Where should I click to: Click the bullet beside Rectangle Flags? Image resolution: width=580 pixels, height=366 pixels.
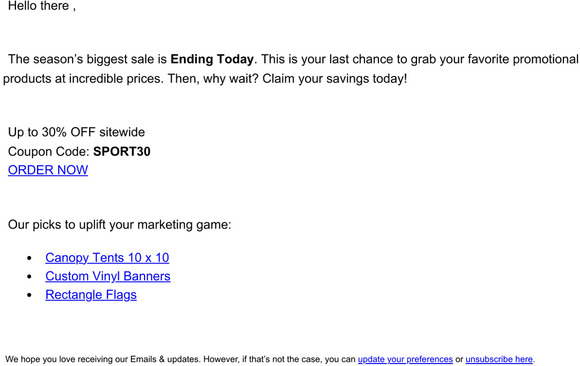coord(30,295)
